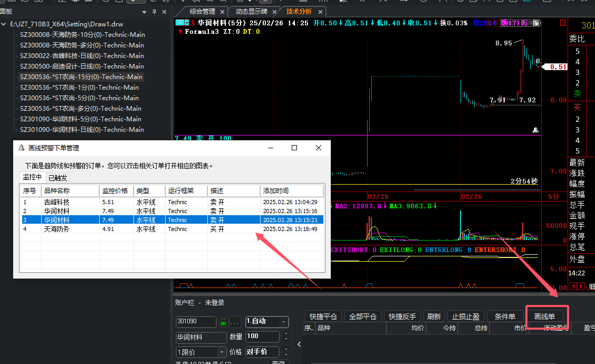This screenshot has width=595, height=364.
Task: Increase price with the up stepper
Action: [x=286, y=349]
